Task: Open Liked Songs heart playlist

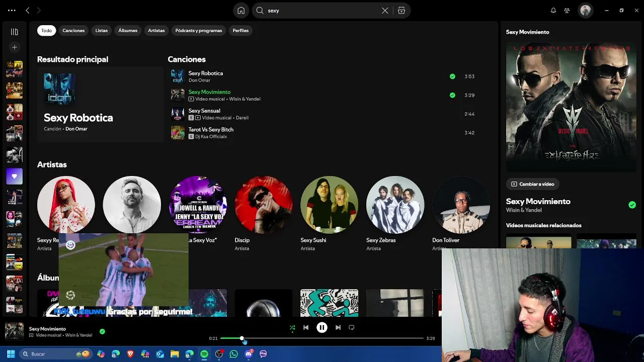Action: tap(14, 176)
